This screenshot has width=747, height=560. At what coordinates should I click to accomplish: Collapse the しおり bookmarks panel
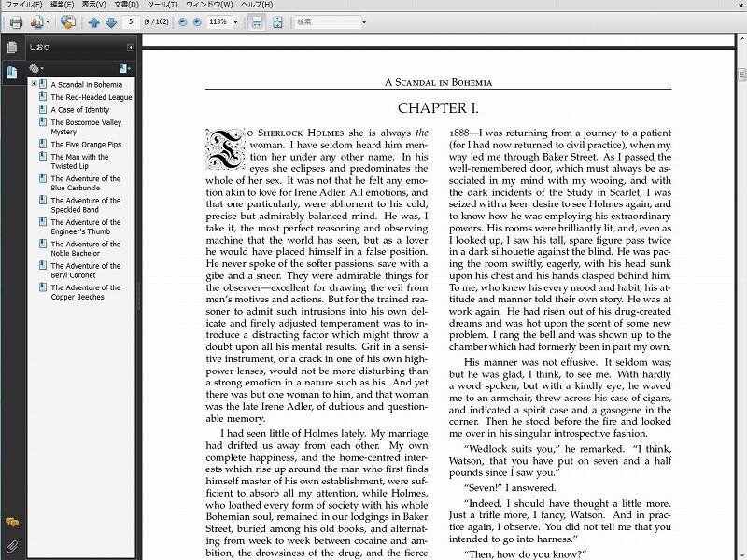coord(130,48)
